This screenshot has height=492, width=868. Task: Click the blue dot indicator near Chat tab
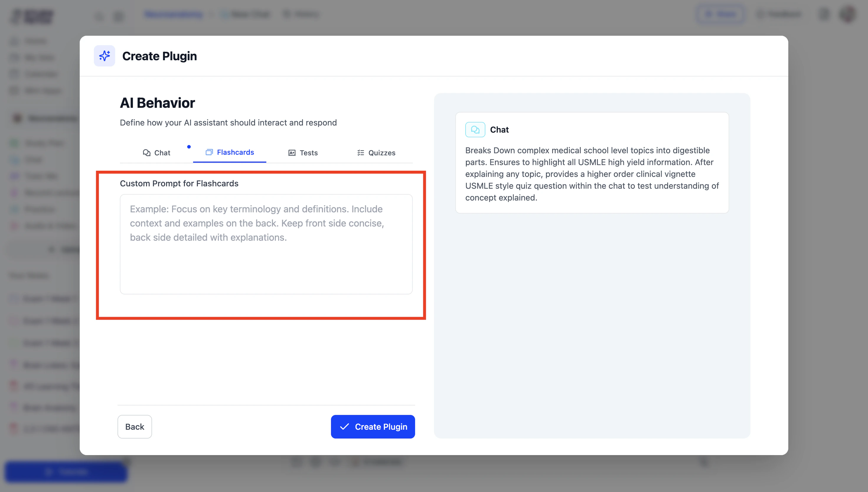tap(189, 147)
